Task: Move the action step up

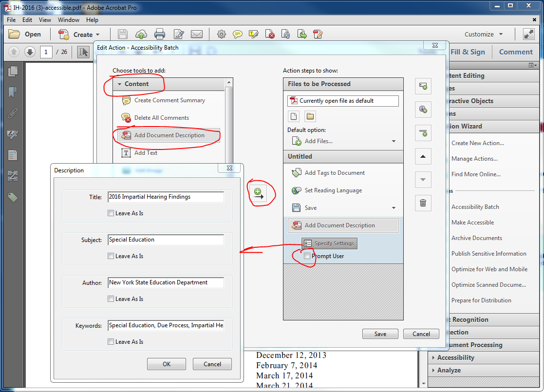Action: pos(423,156)
